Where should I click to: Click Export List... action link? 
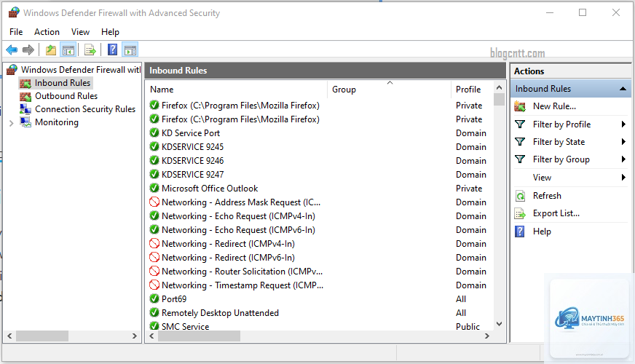point(556,213)
